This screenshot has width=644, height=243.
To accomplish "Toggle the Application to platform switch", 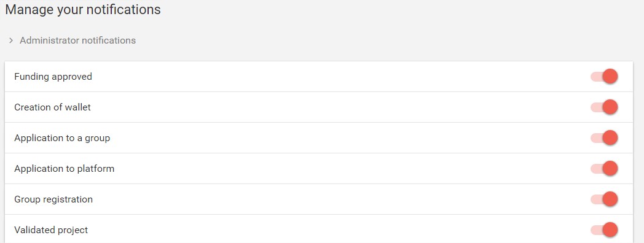I will click(x=604, y=168).
